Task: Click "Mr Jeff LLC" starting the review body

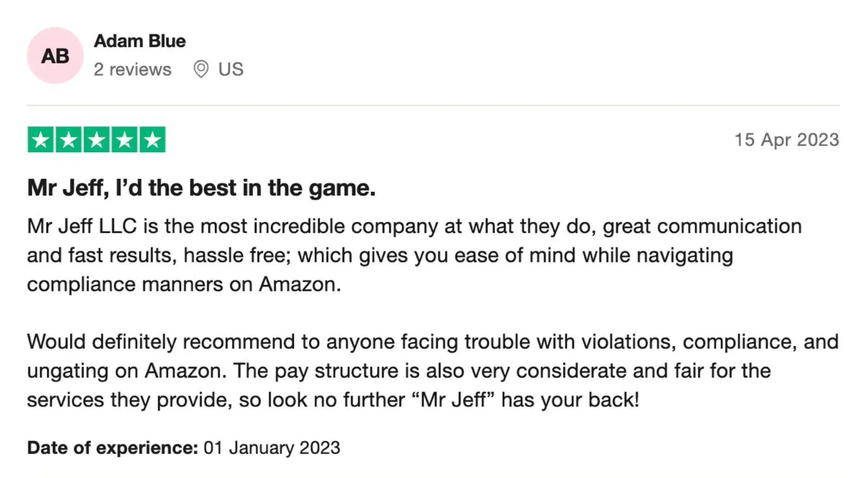Action: (82, 226)
